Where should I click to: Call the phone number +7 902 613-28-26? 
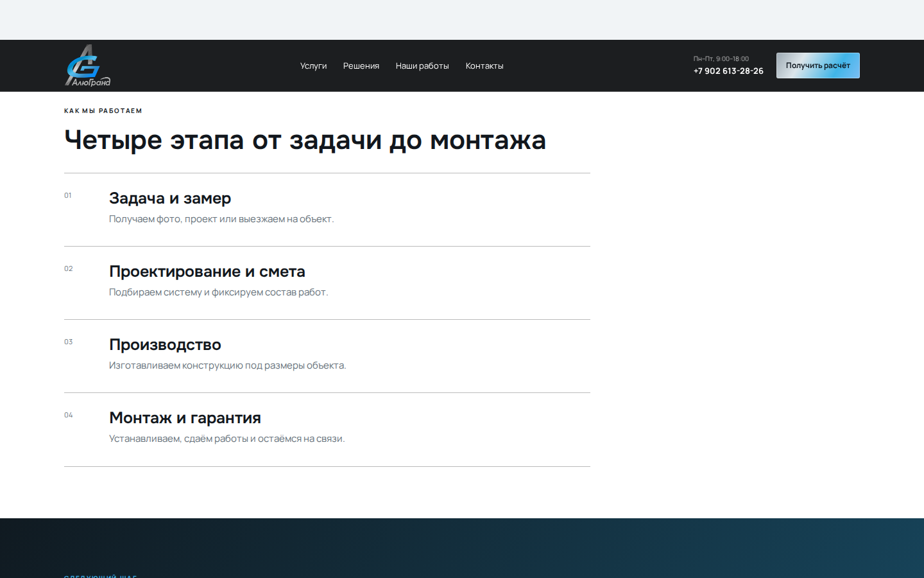[x=728, y=71]
